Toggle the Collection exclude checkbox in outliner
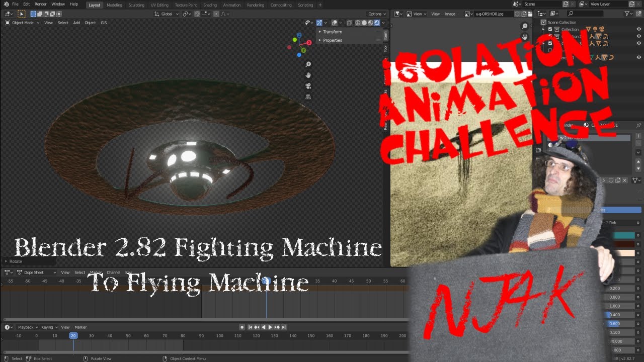Viewport: 644px width, 362px height. [550, 29]
